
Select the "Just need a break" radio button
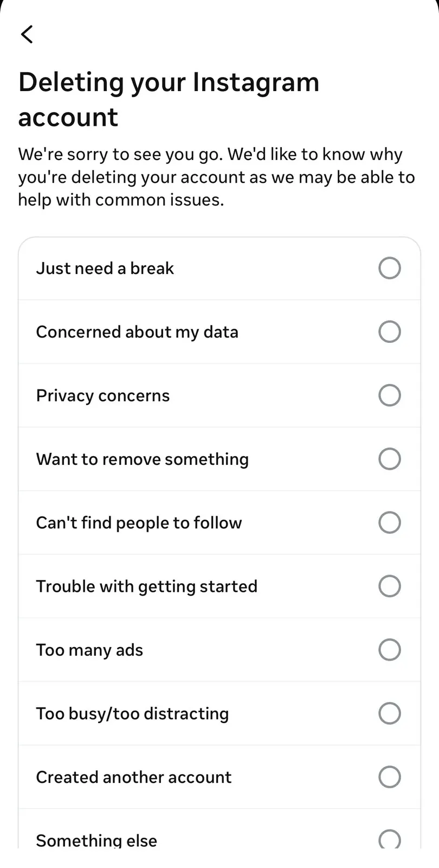point(390,268)
